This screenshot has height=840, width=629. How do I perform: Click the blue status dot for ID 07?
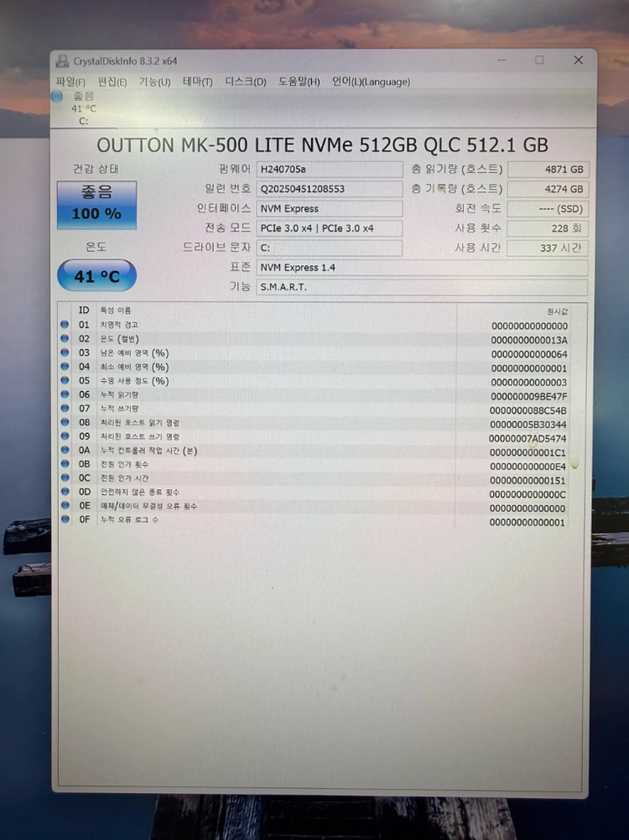pos(65,408)
